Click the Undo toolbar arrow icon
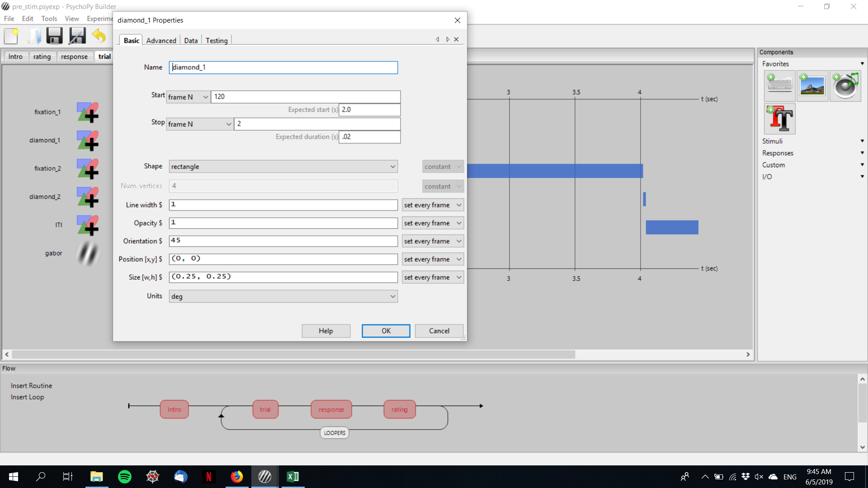The image size is (868, 488). (99, 36)
